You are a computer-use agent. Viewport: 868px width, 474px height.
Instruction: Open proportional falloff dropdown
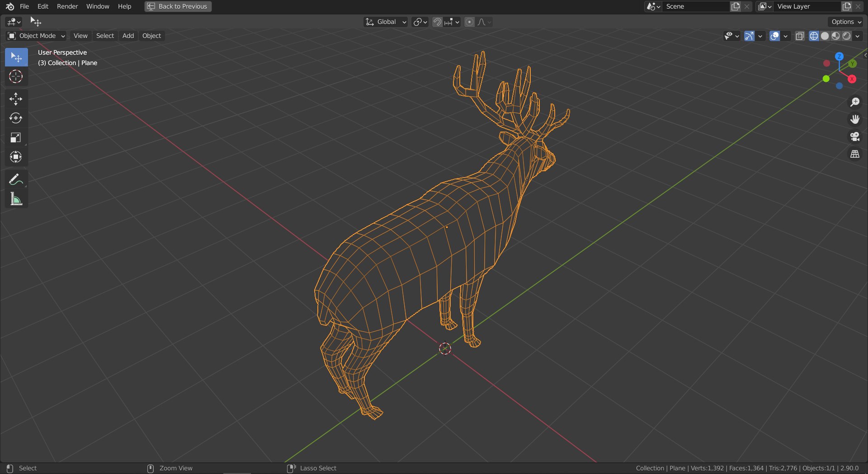tap(484, 22)
